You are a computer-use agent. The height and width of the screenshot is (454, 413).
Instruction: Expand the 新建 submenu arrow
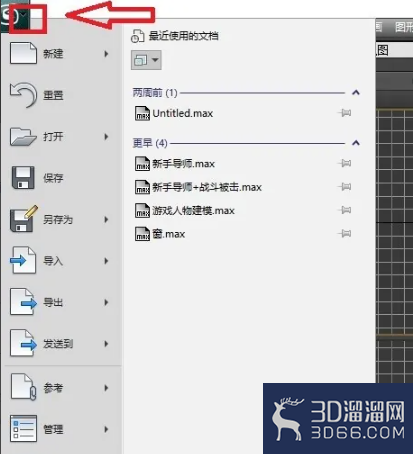106,53
